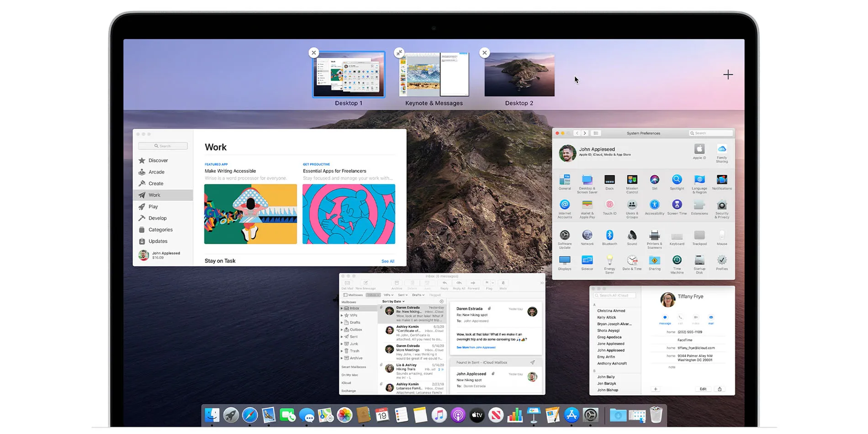Add new desktop with plus button
868x434 pixels.
tap(728, 74)
